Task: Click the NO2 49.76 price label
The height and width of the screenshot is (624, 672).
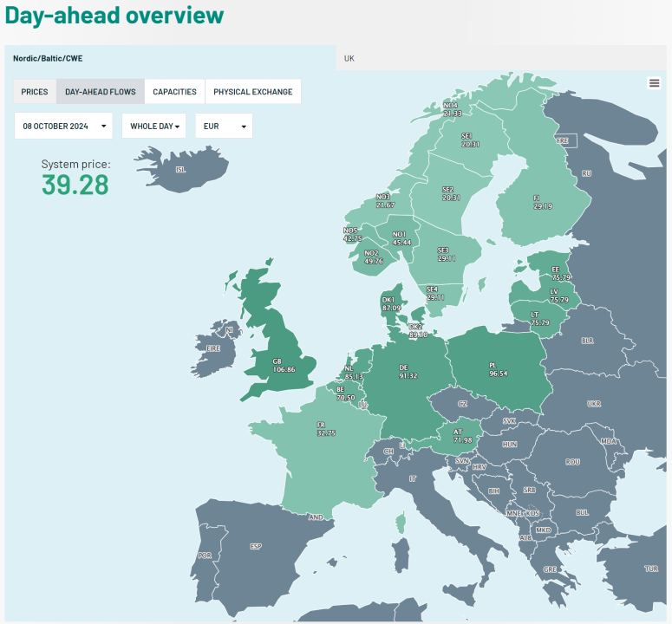Action: (x=374, y=257)
